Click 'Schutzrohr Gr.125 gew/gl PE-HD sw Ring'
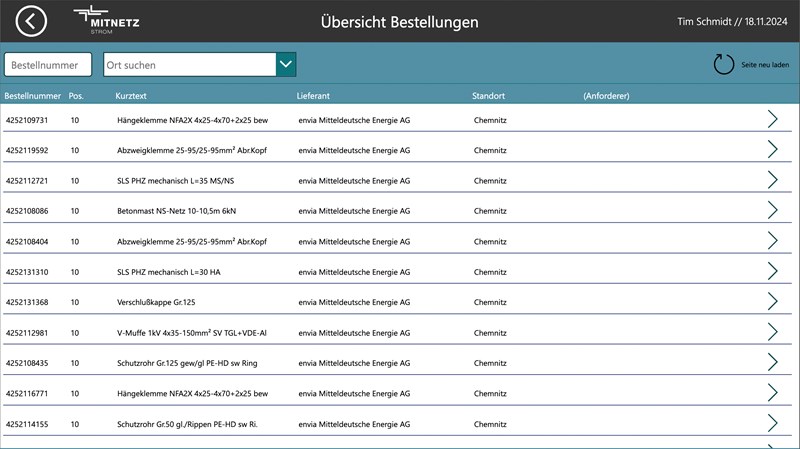800x449 pixels. pos(187,363)
